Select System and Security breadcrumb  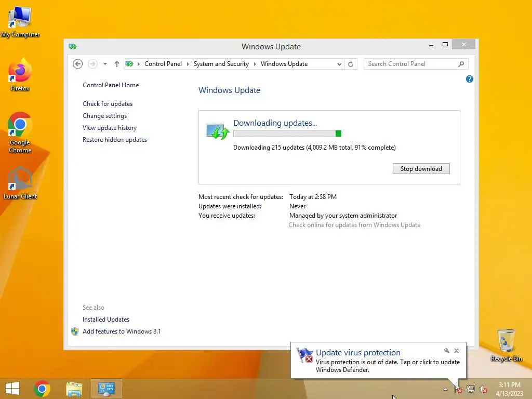click(221, 64)
